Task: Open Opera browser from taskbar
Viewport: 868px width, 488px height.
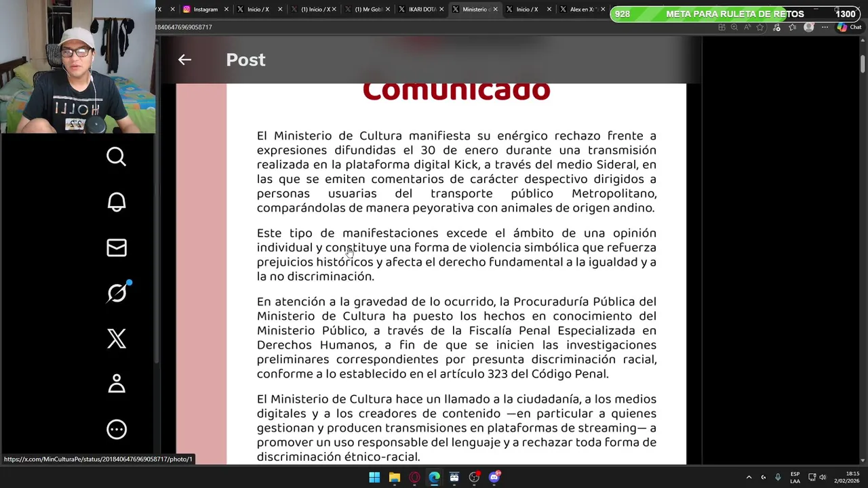Action: [414, 477]
